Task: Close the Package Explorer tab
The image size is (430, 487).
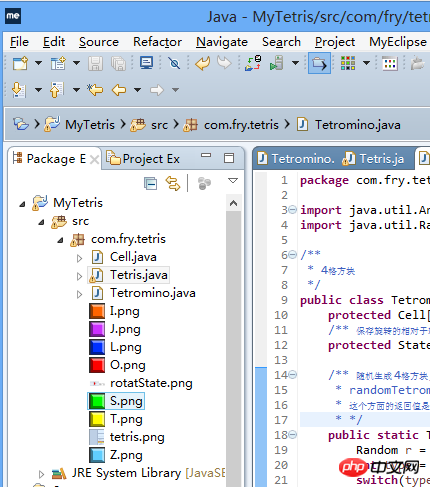Action: pos(95,160)
